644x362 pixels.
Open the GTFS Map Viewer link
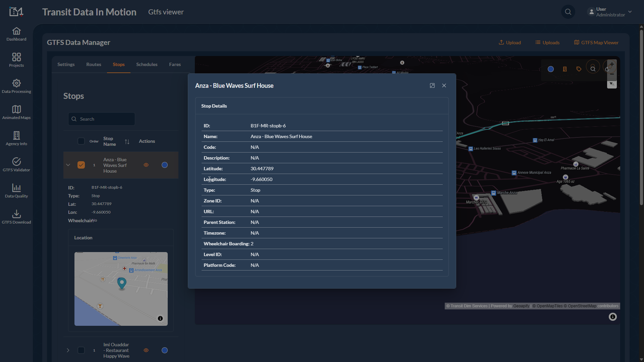[596, 43]
